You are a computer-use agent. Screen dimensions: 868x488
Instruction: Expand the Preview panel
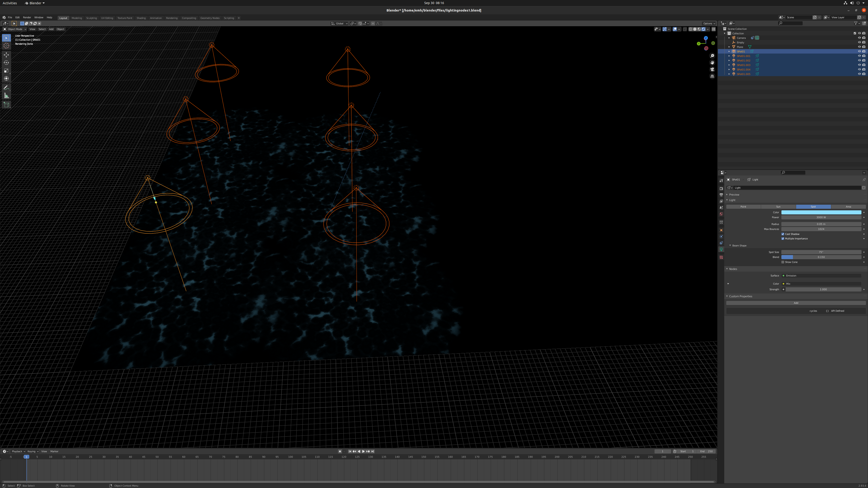(727, 195)
